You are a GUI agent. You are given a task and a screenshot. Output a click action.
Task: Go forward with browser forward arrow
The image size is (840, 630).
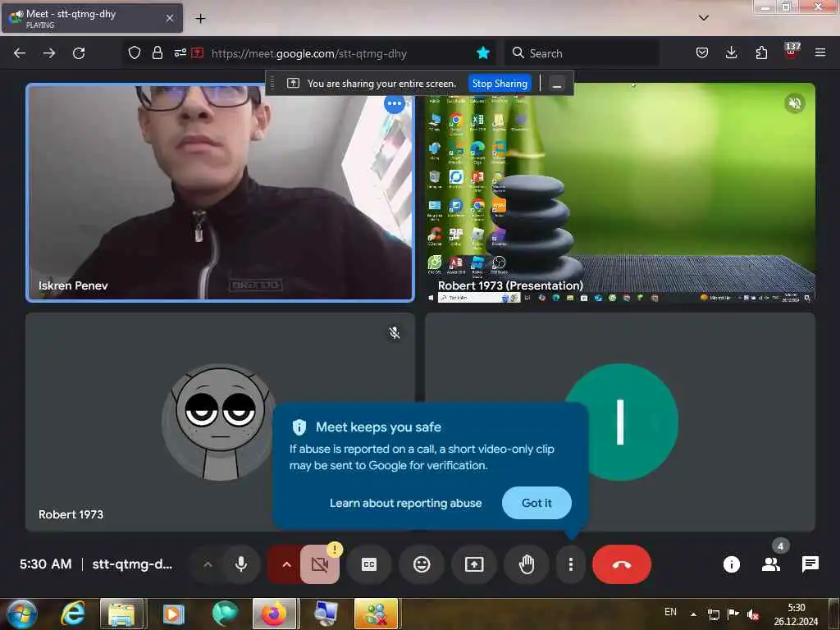point(48,53)
